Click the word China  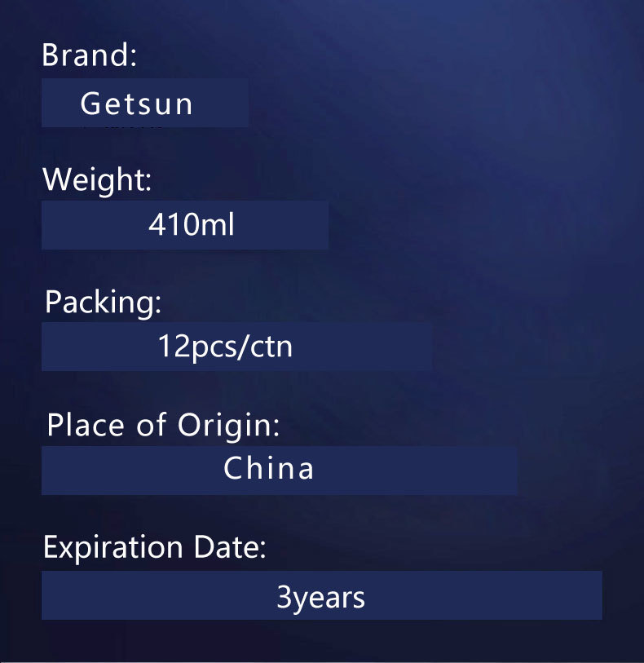[269, 468]
